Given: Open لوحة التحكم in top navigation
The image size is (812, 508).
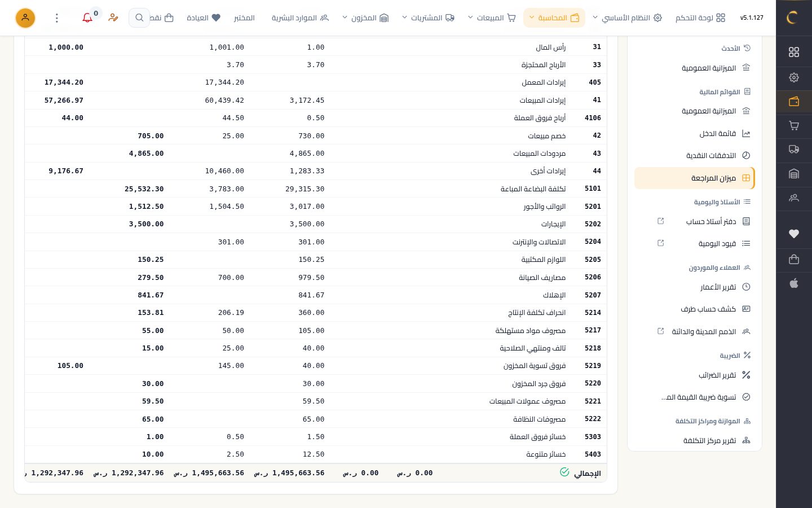Looking at the screenshot, I should click(x=700, y=18).
